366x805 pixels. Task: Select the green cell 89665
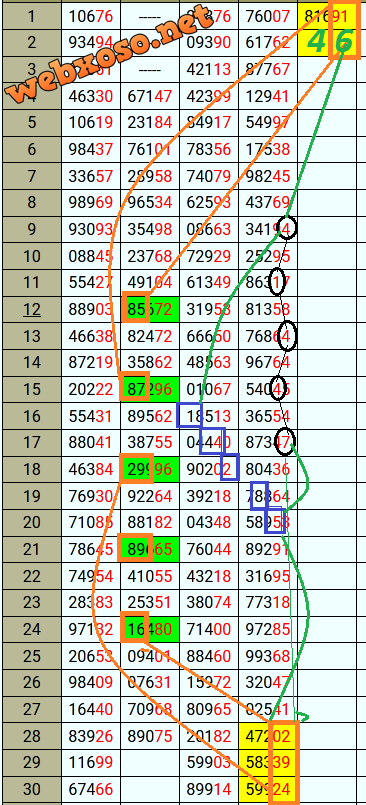coord(150,549)
